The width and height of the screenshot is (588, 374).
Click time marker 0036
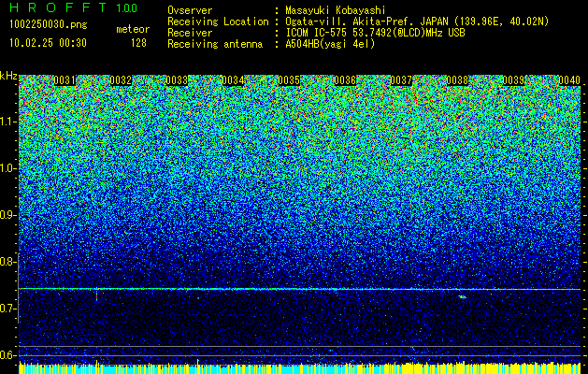click(x=345, y=80)
